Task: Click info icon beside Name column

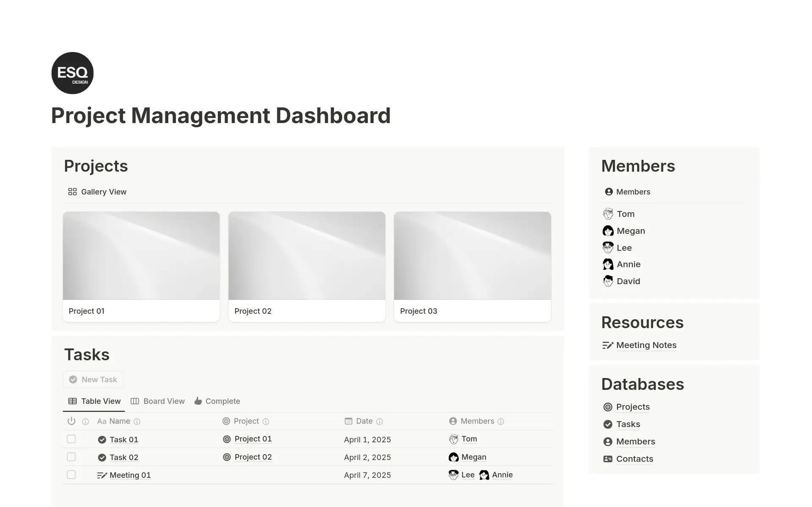Action: tap(137, 422)
